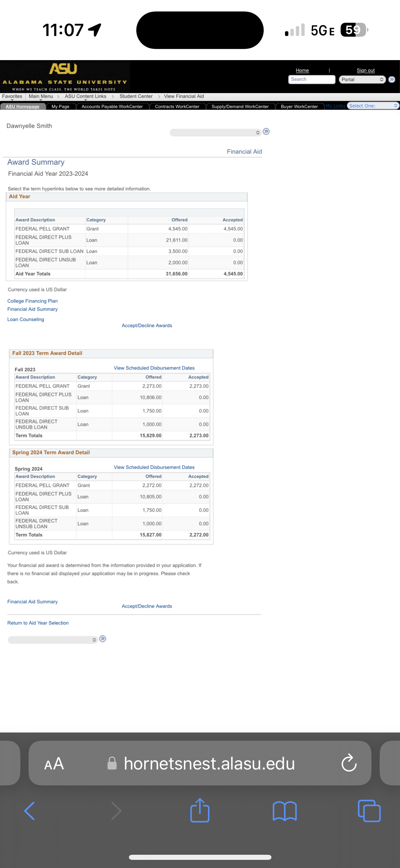Open the dropdown below the Dawnyelle Smith header

pyautogui.click(x=216, y=132)
